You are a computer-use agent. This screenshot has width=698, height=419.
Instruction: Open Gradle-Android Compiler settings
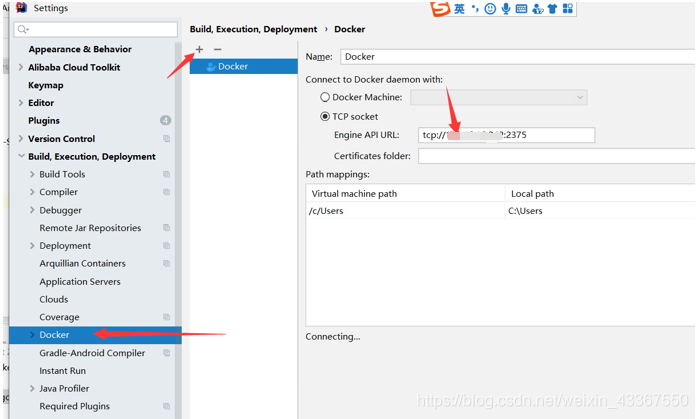(x=92, y=353)
